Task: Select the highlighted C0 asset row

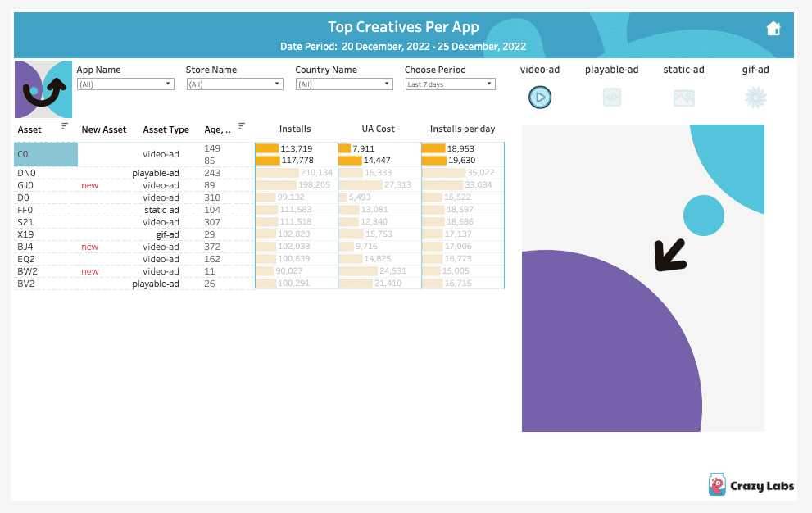Action: coord(46,154)
